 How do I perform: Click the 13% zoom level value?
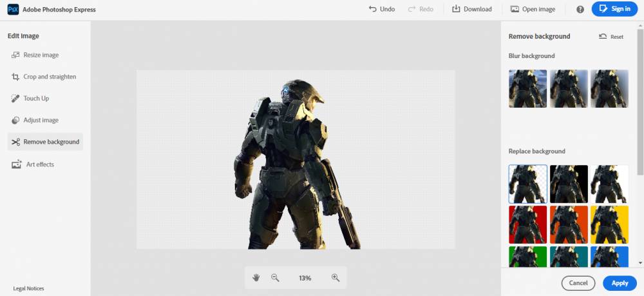pos(305,278)
